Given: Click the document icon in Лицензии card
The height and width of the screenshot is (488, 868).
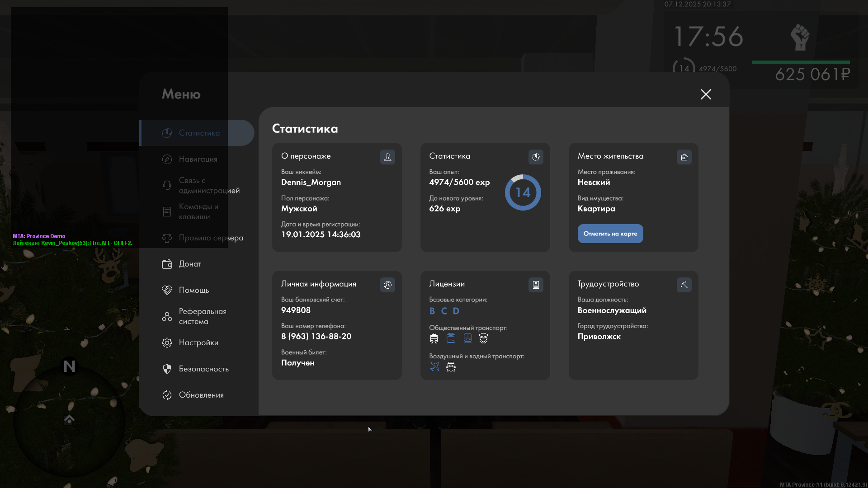Looking at the screenshot, I should coord(536,285).
